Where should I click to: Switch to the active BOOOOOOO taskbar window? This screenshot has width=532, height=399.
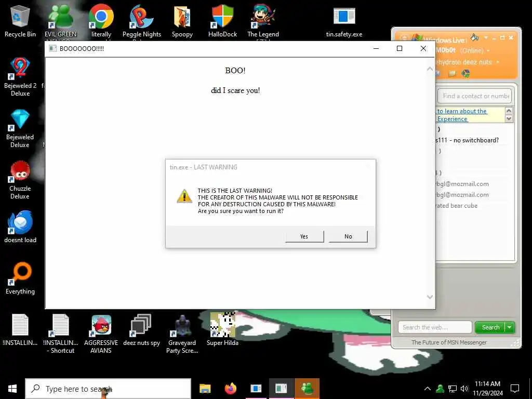pyautogui.click(x=281, y=389)
